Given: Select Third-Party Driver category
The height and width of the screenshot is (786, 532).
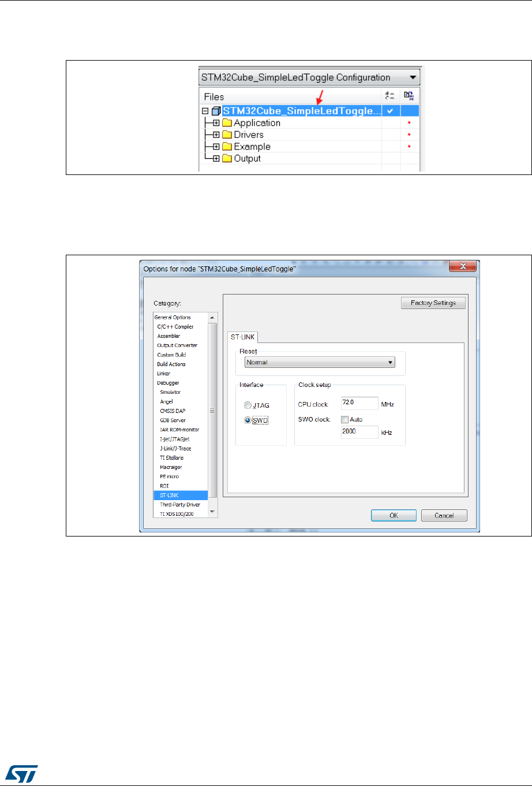Looking at the screenshot, I should [x=180, y=505].
